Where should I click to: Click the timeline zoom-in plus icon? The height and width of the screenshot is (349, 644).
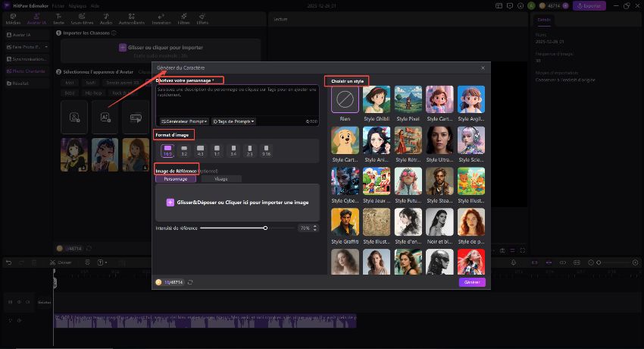pos(636,263)
